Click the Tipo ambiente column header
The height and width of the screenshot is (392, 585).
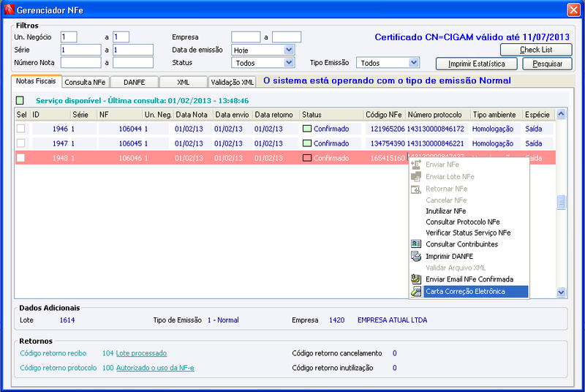click(x=497, y=115)
